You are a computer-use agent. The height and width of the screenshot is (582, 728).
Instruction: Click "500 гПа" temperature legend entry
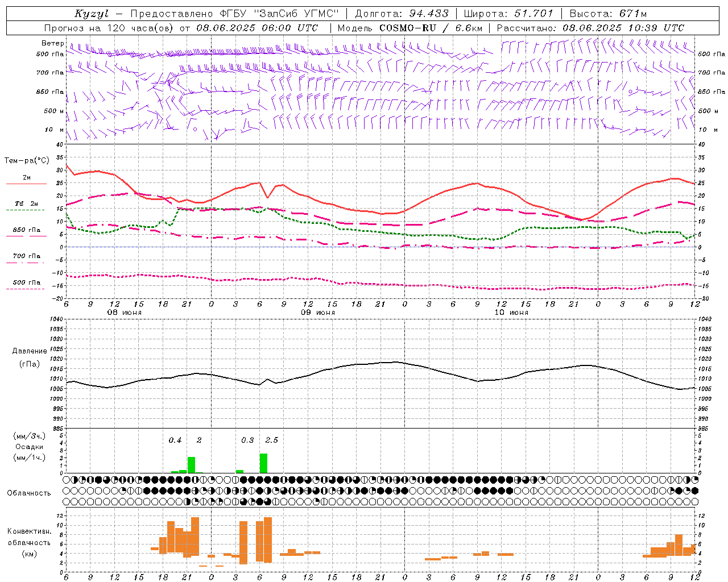pos(27,282)
